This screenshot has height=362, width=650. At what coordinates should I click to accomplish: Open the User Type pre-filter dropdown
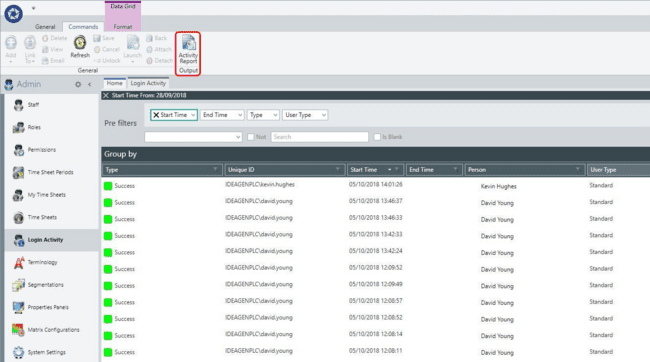[324, 115]
